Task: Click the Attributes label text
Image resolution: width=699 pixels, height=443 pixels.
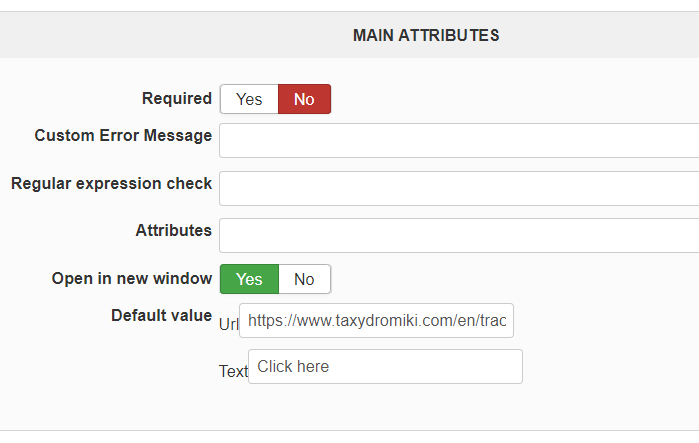Action: tap(173, 230)
